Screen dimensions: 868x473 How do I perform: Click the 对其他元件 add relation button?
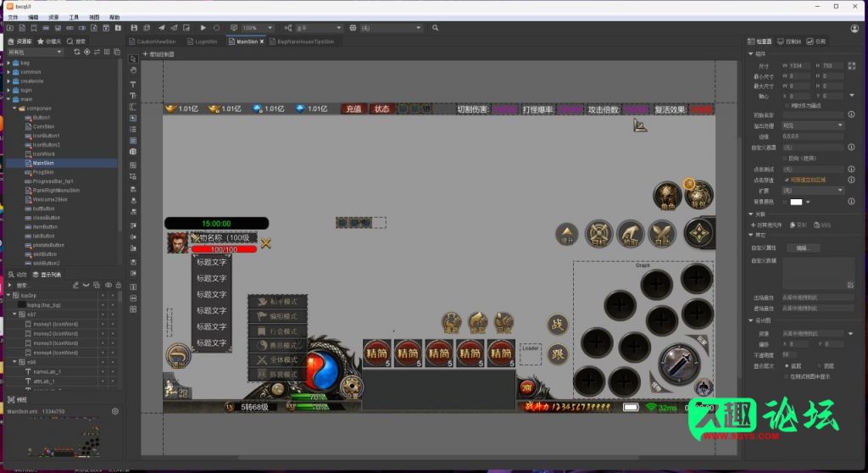tap(766, 225)
